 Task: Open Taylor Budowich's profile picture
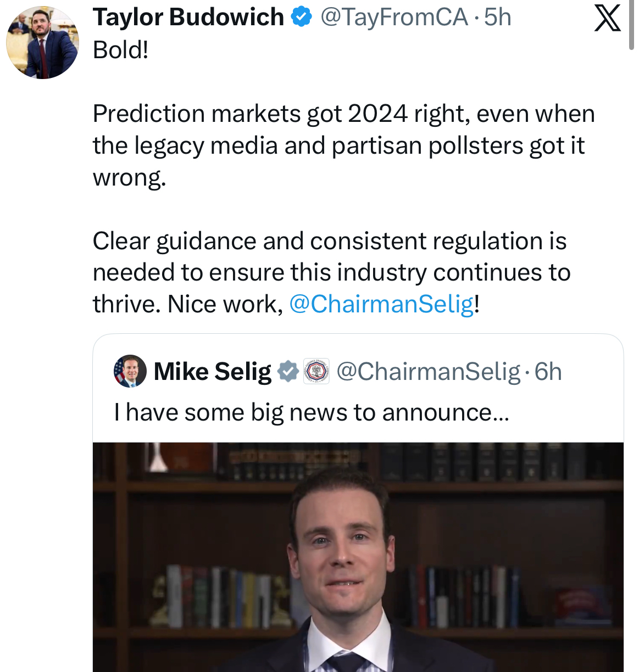(x=42, y=42)
